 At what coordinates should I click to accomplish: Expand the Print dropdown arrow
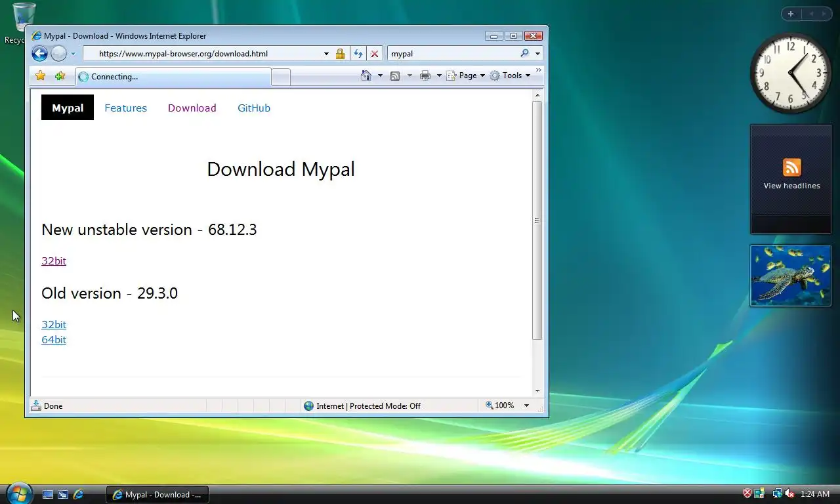coord(439,75)
